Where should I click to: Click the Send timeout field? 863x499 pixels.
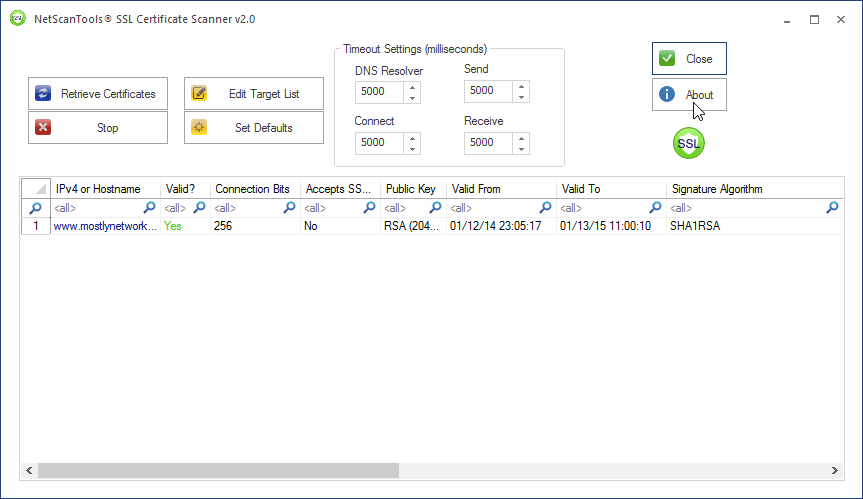point(489,90)
